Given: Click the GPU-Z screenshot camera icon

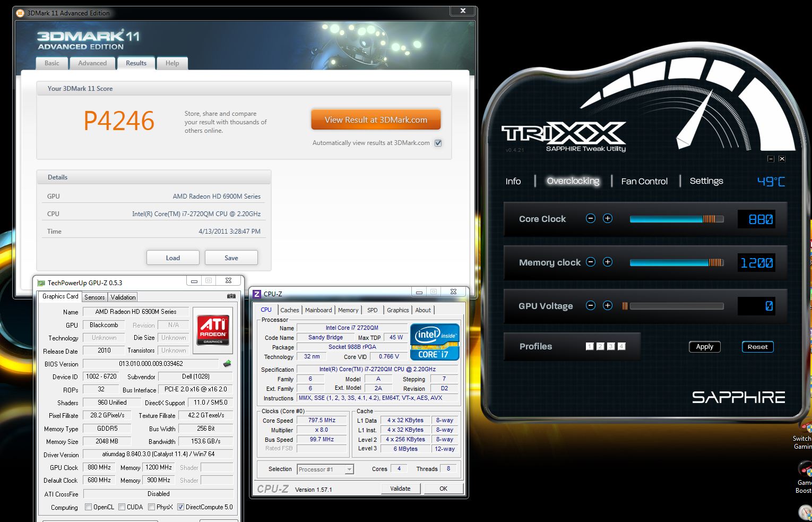Looking at the screenshot, I should pos(231,296).
